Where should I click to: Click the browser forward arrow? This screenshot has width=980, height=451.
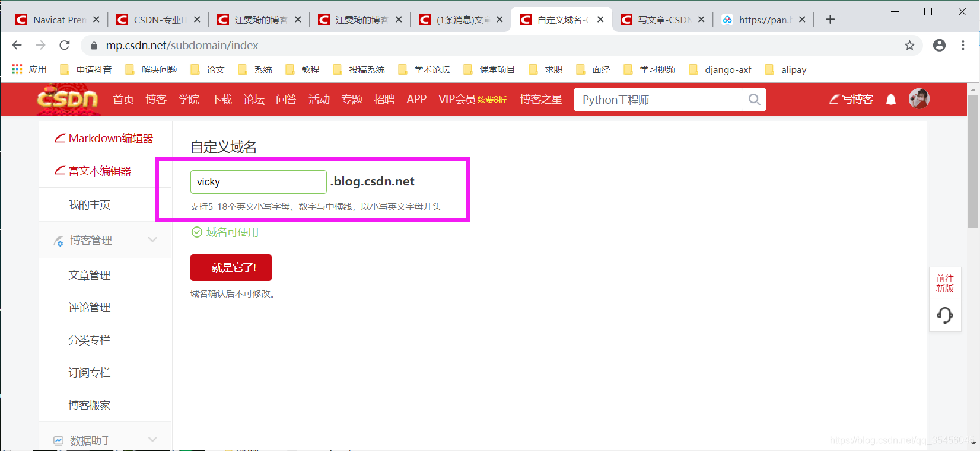tap(40, 45)
